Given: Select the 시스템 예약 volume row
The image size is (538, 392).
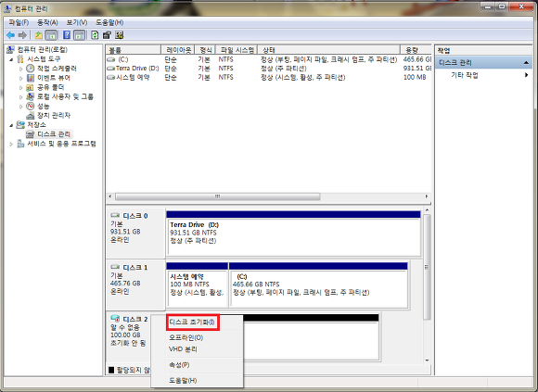Looking at the screenshot, I should 268,77.
